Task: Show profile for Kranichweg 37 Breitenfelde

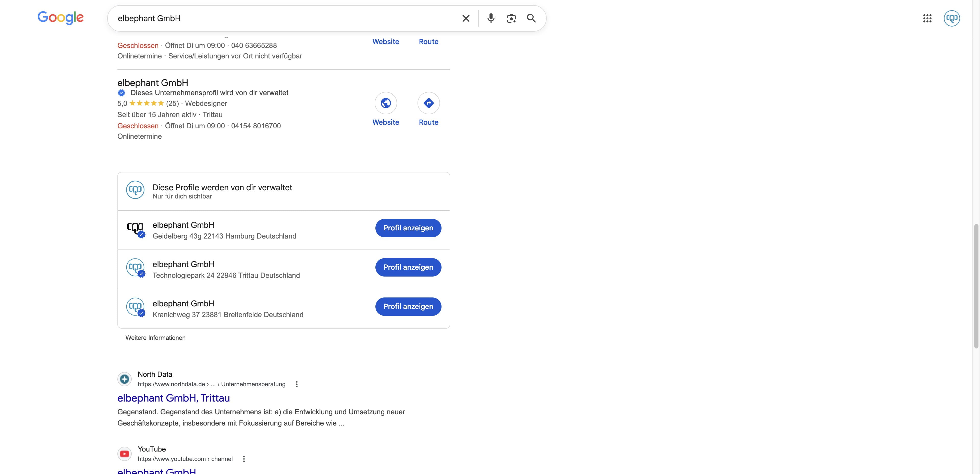Action: [408, 307]
